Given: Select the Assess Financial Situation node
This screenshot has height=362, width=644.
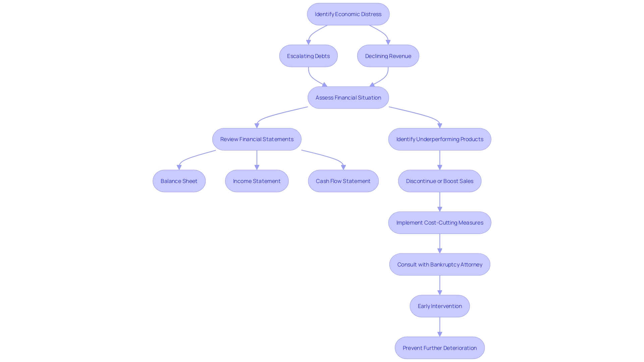Looking at the screenshot, I should click(x=348, y=98).
